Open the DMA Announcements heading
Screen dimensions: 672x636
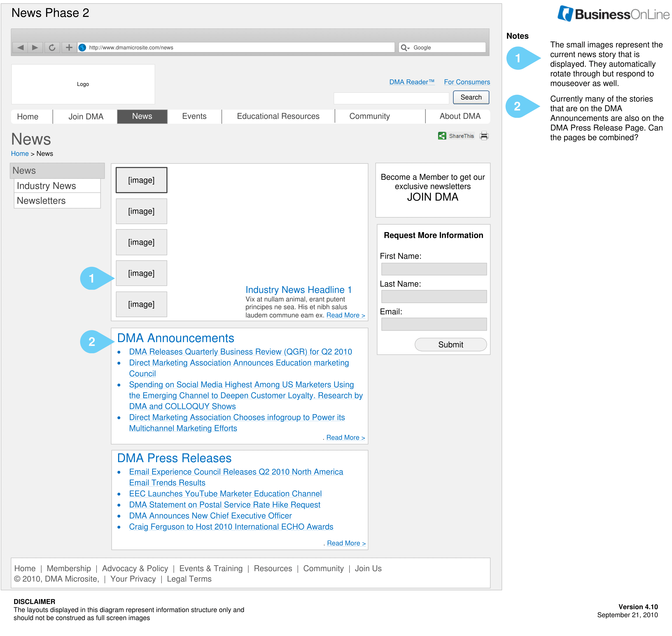(x=175, y=338)
